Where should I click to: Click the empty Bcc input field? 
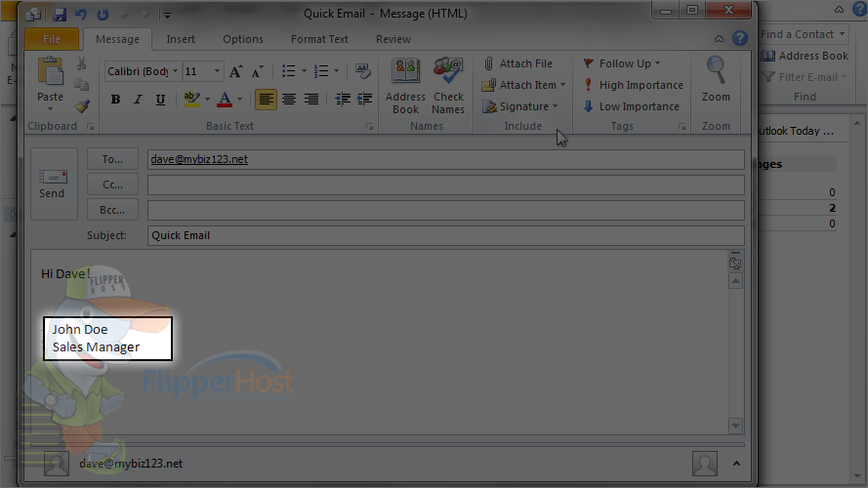tap(445, 210)
